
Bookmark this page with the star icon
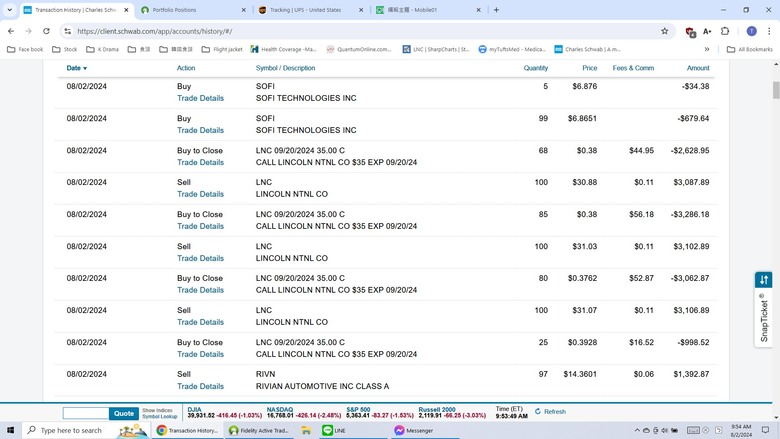point(665,31)
